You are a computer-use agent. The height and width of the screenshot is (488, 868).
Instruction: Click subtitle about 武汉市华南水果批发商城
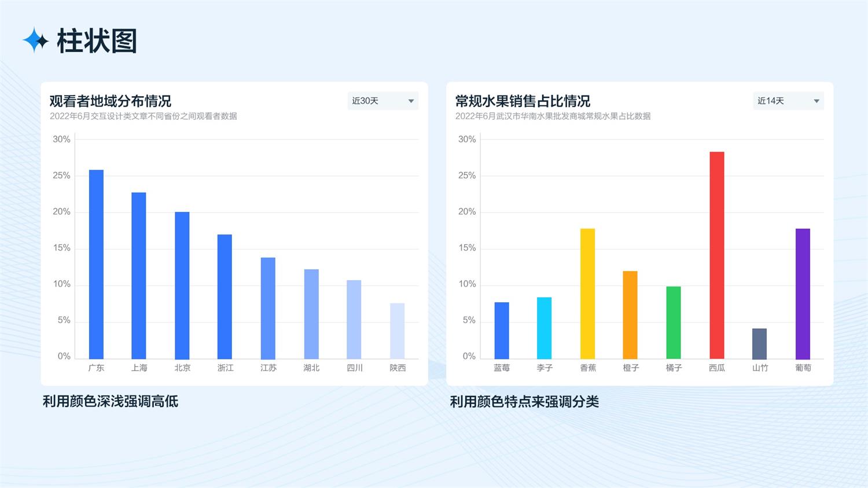pos(553,116)
